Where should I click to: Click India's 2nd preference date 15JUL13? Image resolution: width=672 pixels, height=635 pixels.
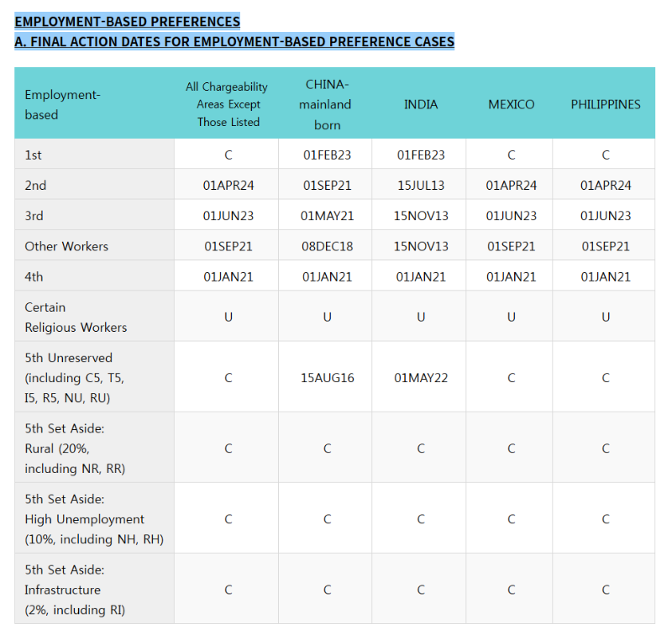[x=421, y=186]
